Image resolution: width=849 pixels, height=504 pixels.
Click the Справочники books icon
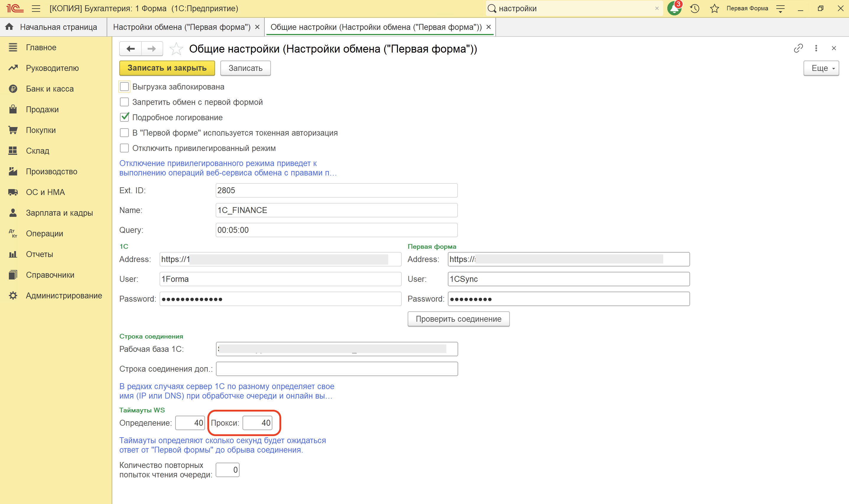[13, 275]
